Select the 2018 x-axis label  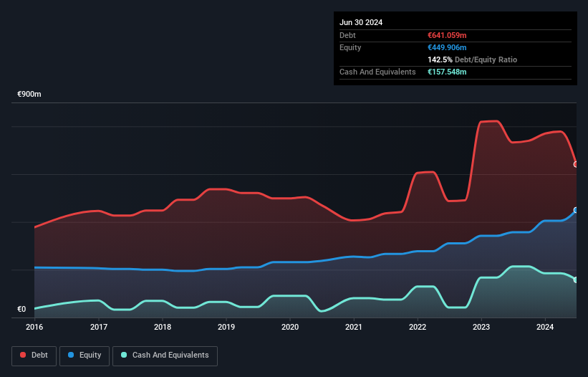[163, 327]
